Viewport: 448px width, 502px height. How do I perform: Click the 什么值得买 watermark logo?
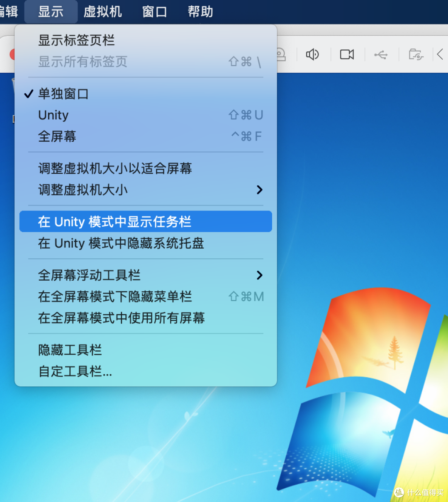tap(419, 492)
